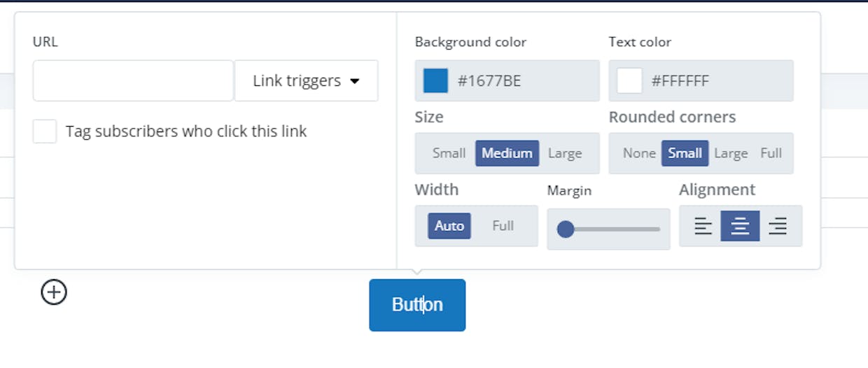Click the URL input field
Image resolution: width=868 pixels, height=368 pixels.
[x=133, y=80]
